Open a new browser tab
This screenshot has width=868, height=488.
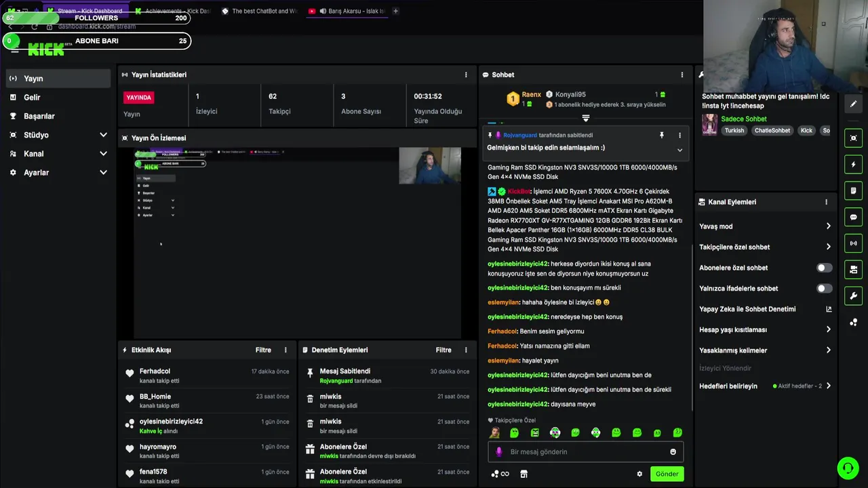point(395,11)
